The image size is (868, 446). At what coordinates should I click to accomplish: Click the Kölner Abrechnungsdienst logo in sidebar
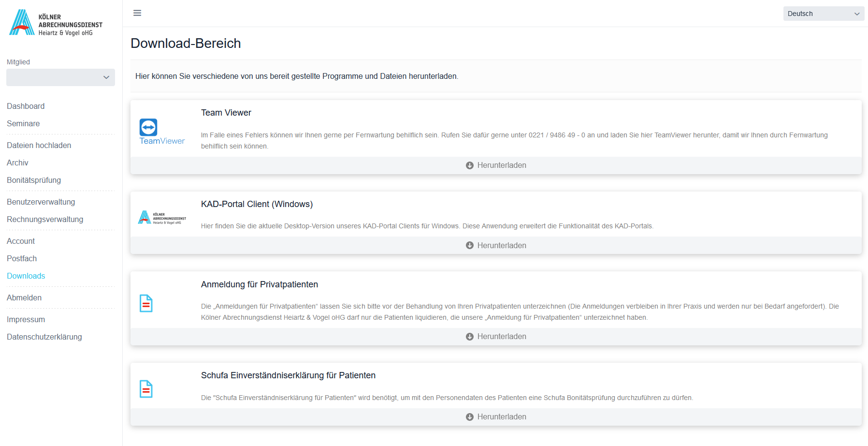click(x=56, y=23)
